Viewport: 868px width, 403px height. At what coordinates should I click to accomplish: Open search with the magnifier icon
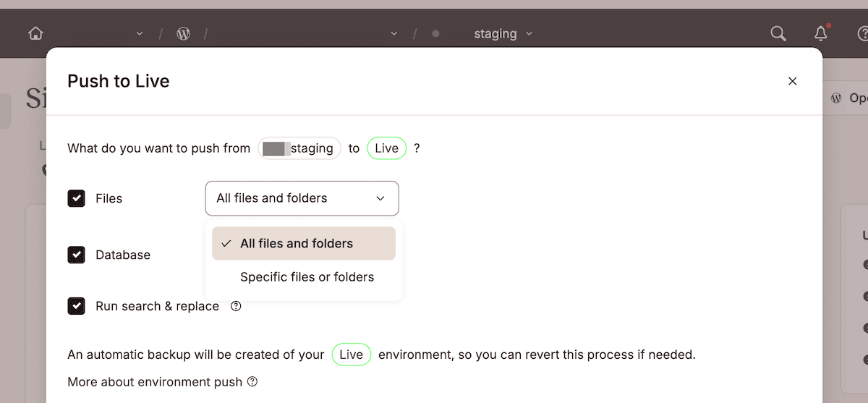(778, 33)
